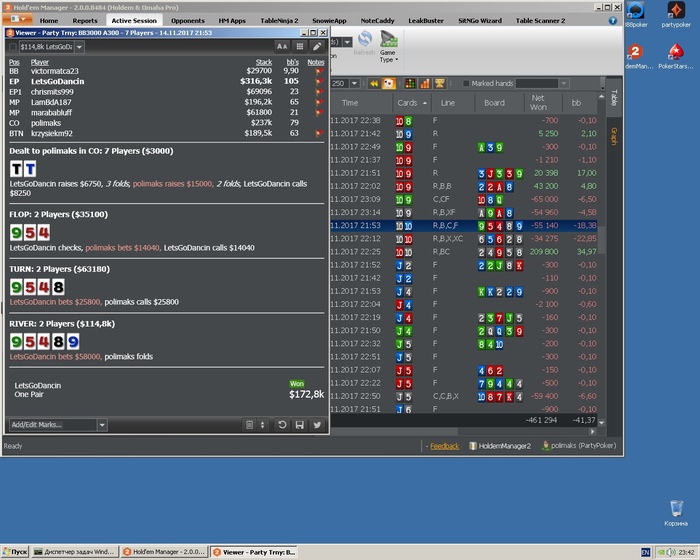Switch to Task Manager in the taskbar
This screenshot has height=560, width=700.
pos(75,552)
